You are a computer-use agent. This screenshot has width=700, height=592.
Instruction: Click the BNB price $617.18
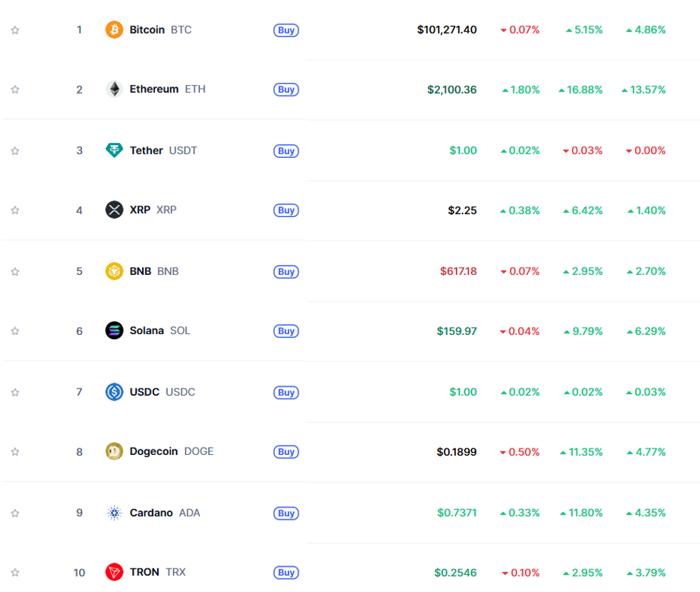tap(458, 271)
